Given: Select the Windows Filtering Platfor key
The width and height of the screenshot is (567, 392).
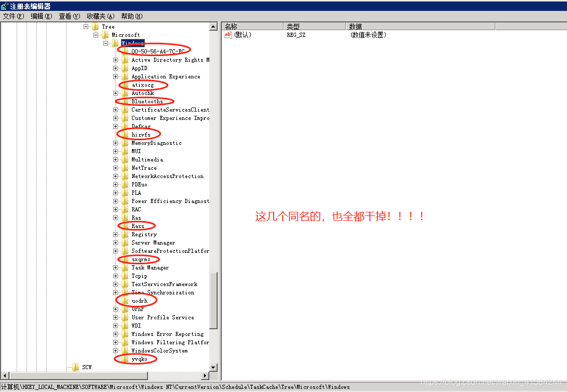Looking at the screenshot, I should [x=170, y=343].
